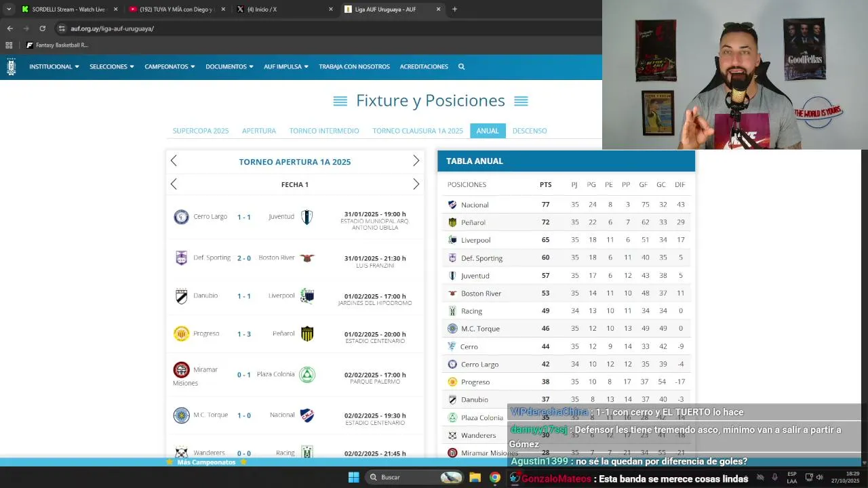The width and height of the screenshot is (868, 488).
Task: Select the Anual tab
Action: click(488, 131)
